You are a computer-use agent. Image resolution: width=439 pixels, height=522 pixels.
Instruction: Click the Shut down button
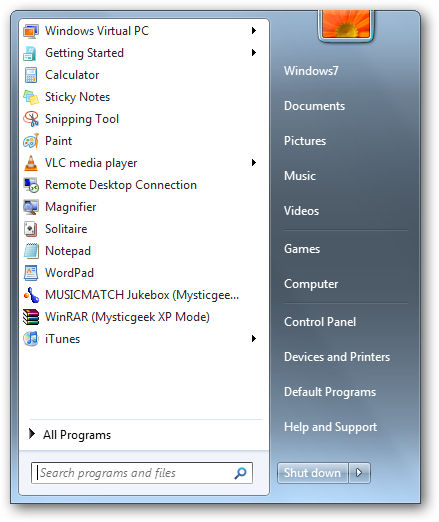(x=312, y=473)
